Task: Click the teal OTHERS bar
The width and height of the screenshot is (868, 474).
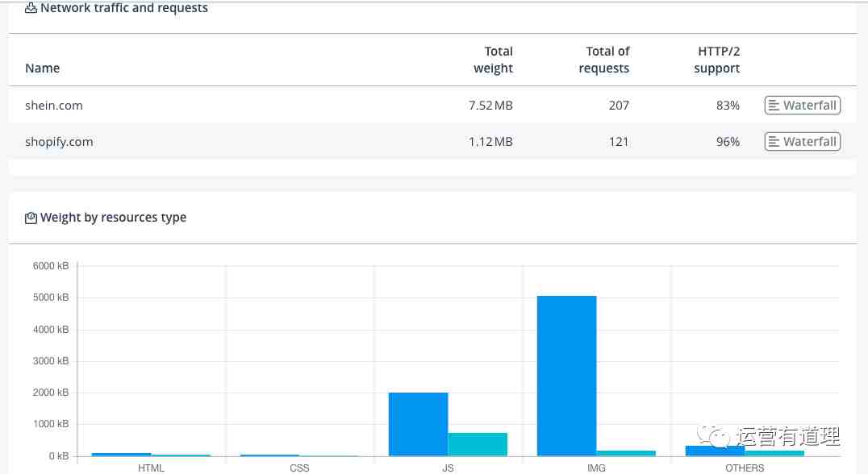Action: click(774, 454)
